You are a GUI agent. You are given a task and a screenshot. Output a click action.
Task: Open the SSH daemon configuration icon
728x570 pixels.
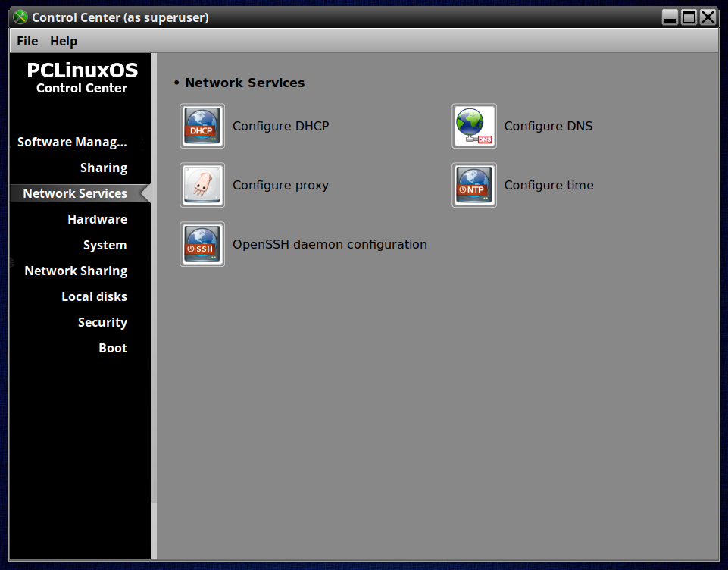pyautogui.click(x=202, y=244)
